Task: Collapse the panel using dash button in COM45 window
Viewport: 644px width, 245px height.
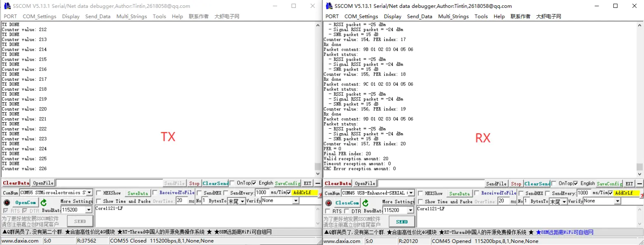Action: 639,184
